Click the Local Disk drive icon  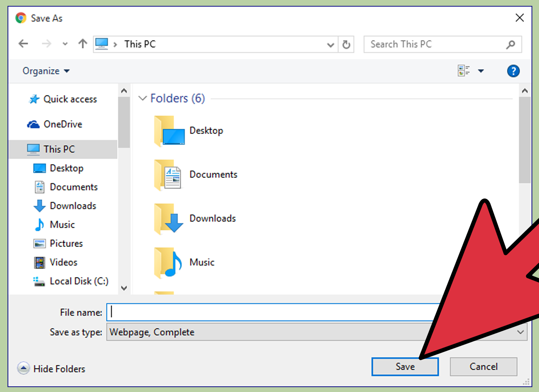(x=39, y=282)
